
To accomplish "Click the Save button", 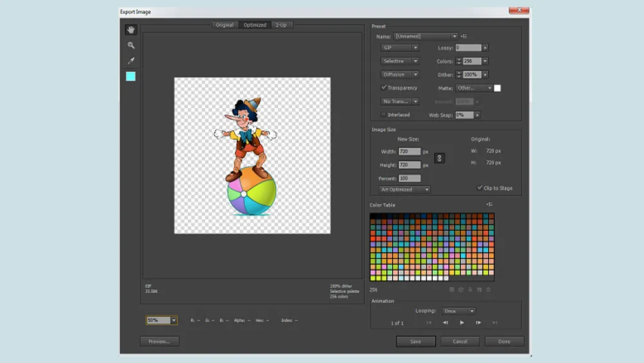I will coord(415,341).
